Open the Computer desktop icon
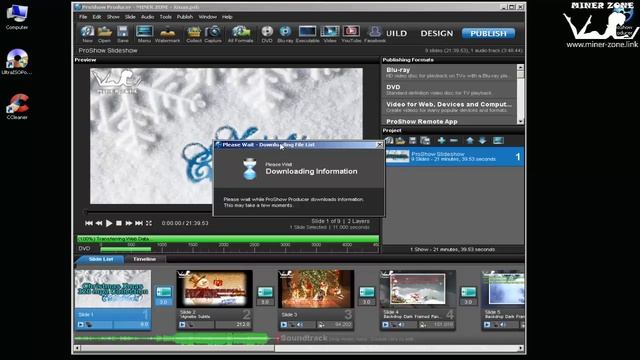The width and height of the screenshot is (640, 360). point(17,18)
